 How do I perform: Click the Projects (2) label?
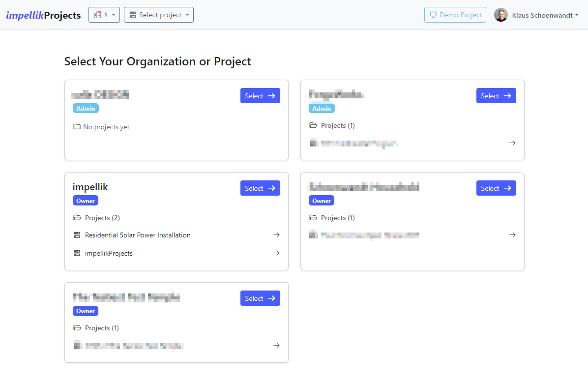[102, 218]
